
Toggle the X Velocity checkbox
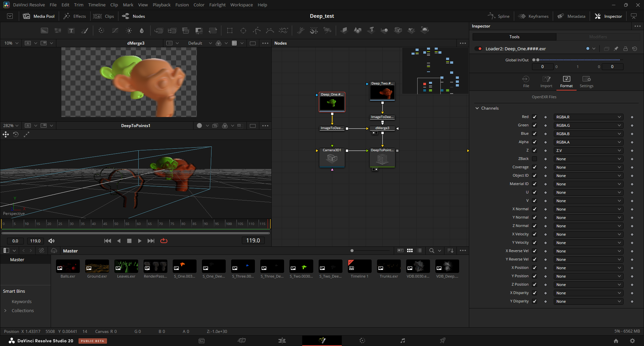pyautogui.click(x=535, y=234)
